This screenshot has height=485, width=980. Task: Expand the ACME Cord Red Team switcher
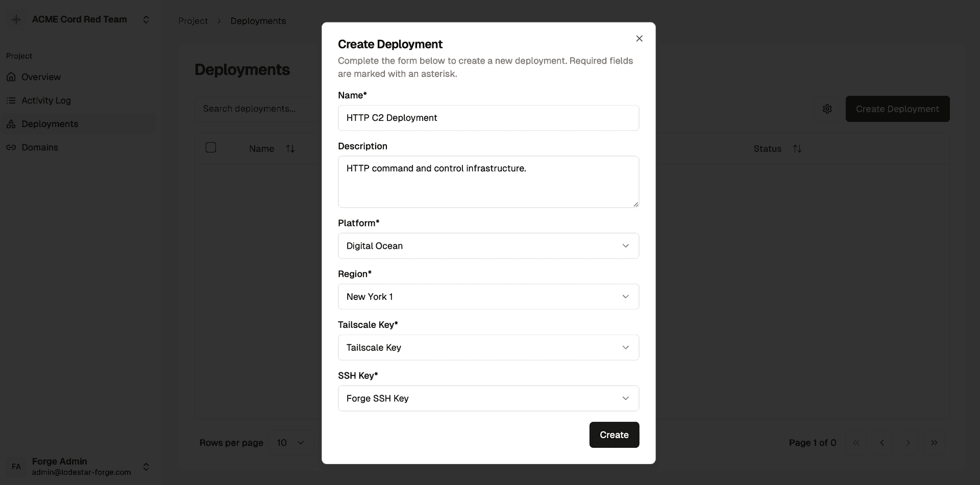[146, 19]
